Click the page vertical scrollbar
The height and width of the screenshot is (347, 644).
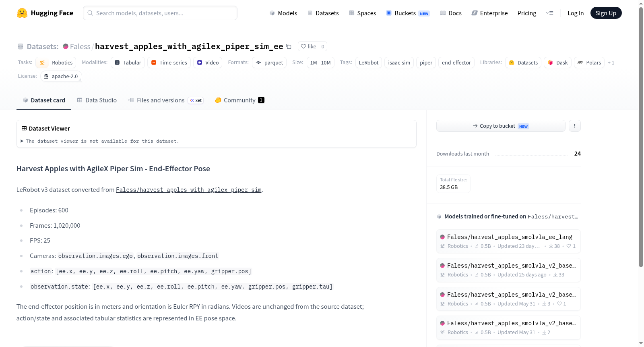point(641,137)
